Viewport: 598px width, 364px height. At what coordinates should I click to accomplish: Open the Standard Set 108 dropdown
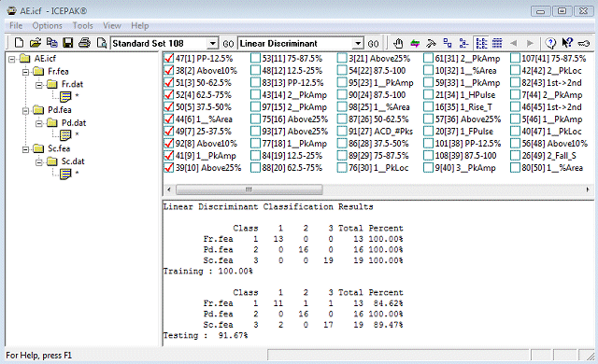[213, 44]
